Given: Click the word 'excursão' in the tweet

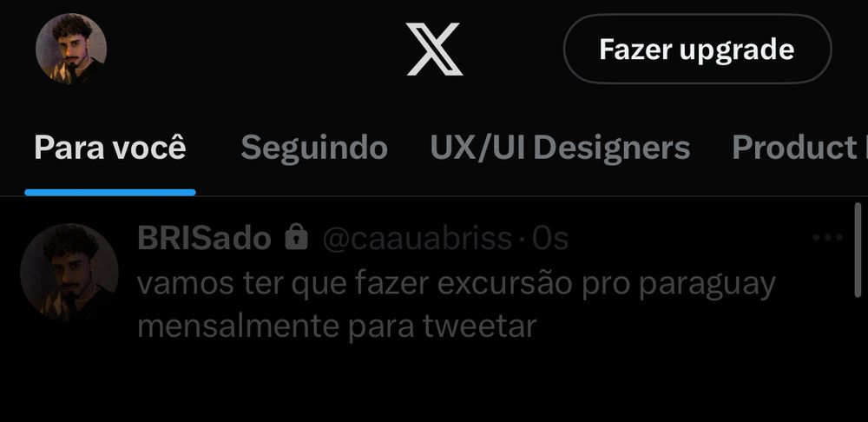Looking at the screenshot, I should pyautogui.click(x=504, y=284).
